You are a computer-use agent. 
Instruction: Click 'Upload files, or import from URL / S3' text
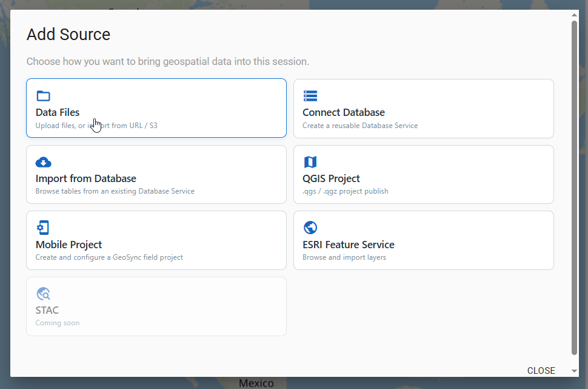96,126
